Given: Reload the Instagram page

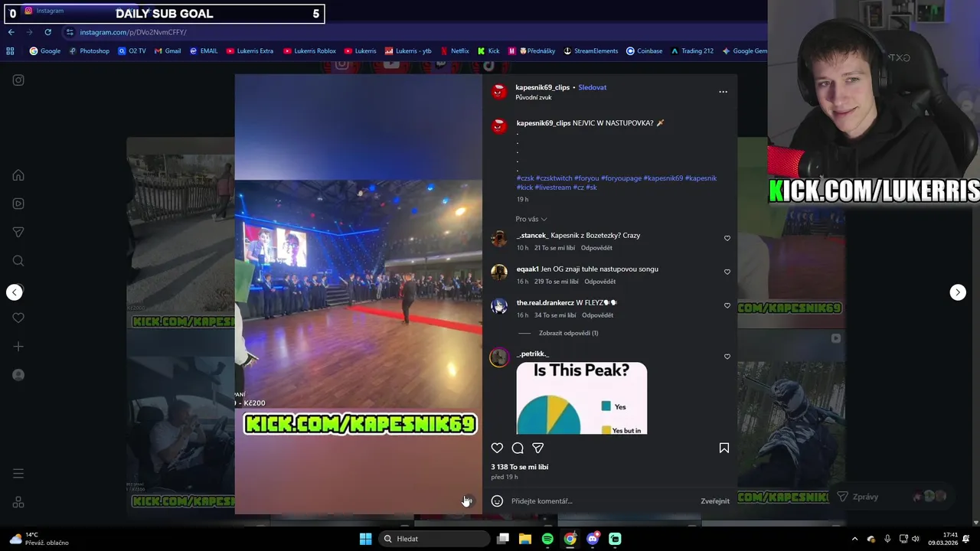Looking at the screenshot, I should 47,32.
